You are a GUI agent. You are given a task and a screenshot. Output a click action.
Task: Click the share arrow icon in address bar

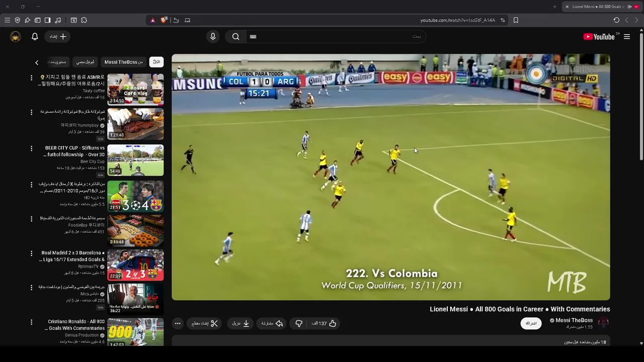point(176,20)
